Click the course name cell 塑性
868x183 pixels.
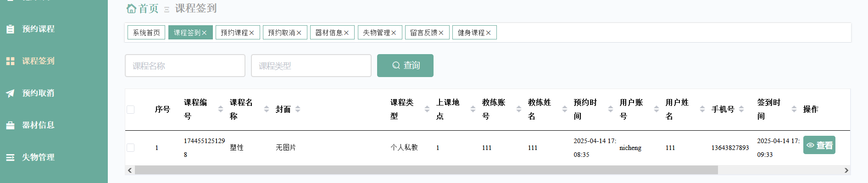click(x=237, y=148)
